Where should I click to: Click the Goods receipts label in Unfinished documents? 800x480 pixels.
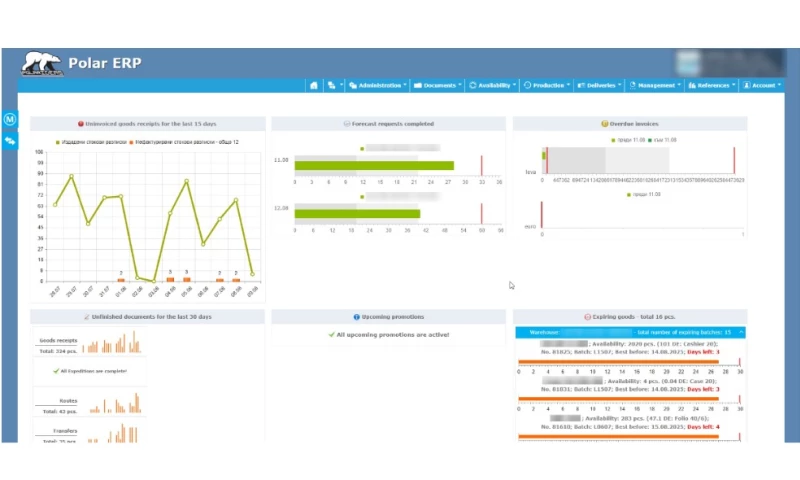click(59, 341)
